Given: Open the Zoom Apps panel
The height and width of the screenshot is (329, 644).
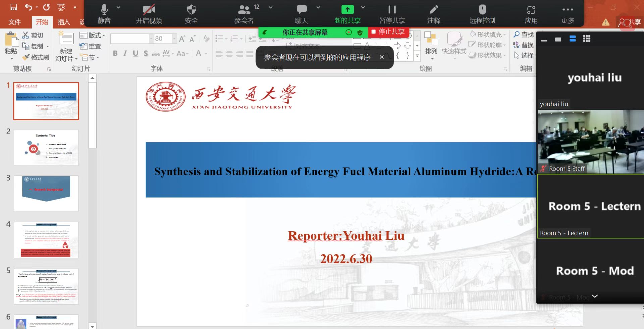Looking at the screenshot, I should [x=531, y=10].
